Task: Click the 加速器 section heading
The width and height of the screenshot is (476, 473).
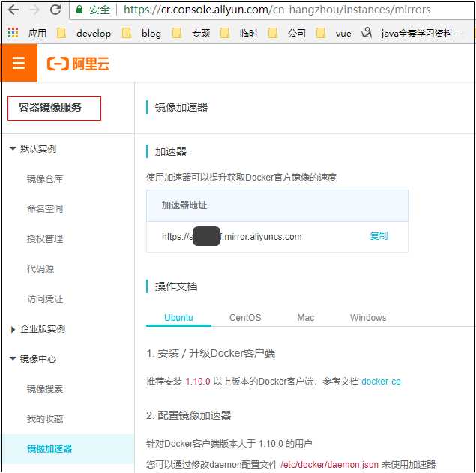Action: click(171, 151)
